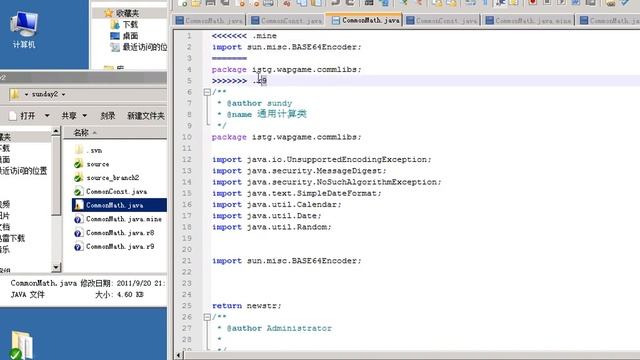Select the source folder with green check
Image resolution: width=640 pixels, height=360 pixels.
pyautogui.click(x=92, y=164)
